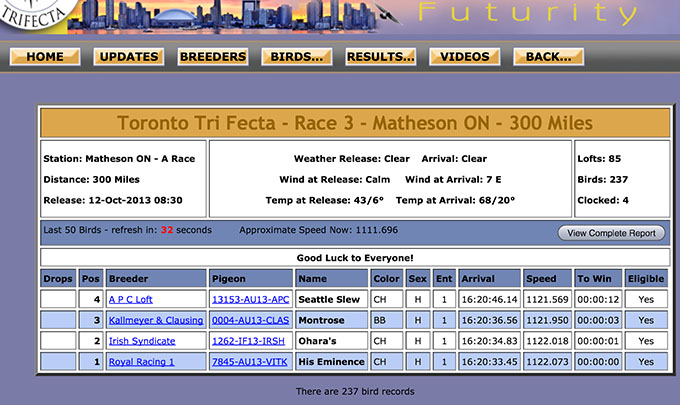
Task: Open pigeon 7845-AU13-VITK details
Action: pos(250,362)
